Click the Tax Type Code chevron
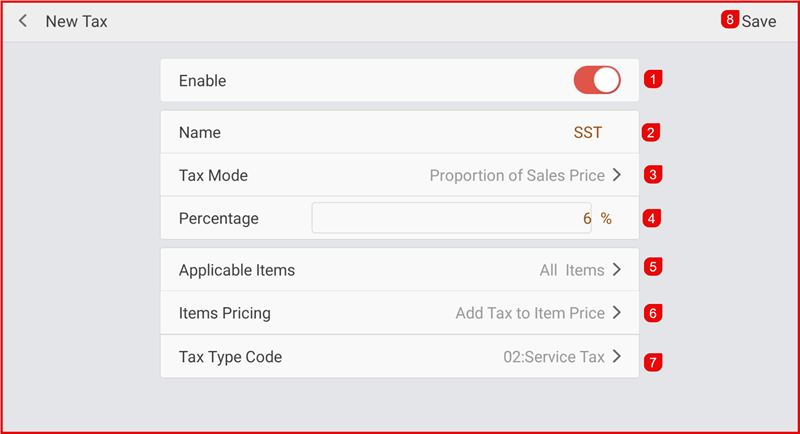This screenshot has width=800, height=434. pyautogui.click(x=617, y=356)
